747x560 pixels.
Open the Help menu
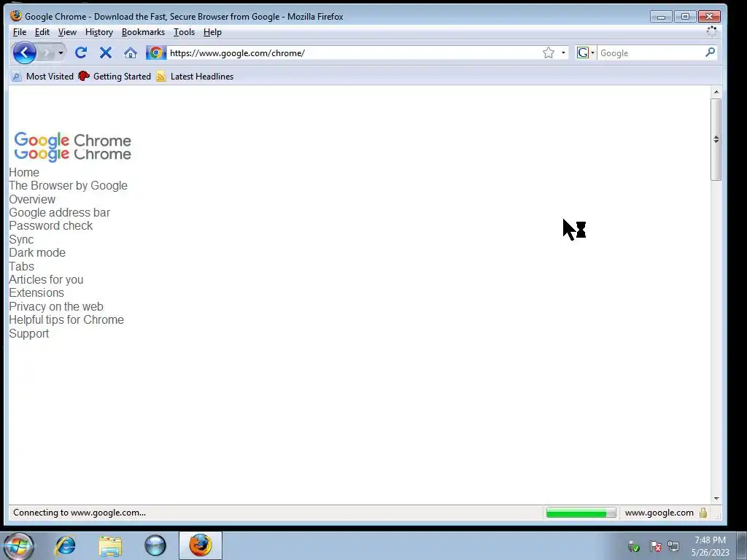pyautogui.click(x=212, y=32)
